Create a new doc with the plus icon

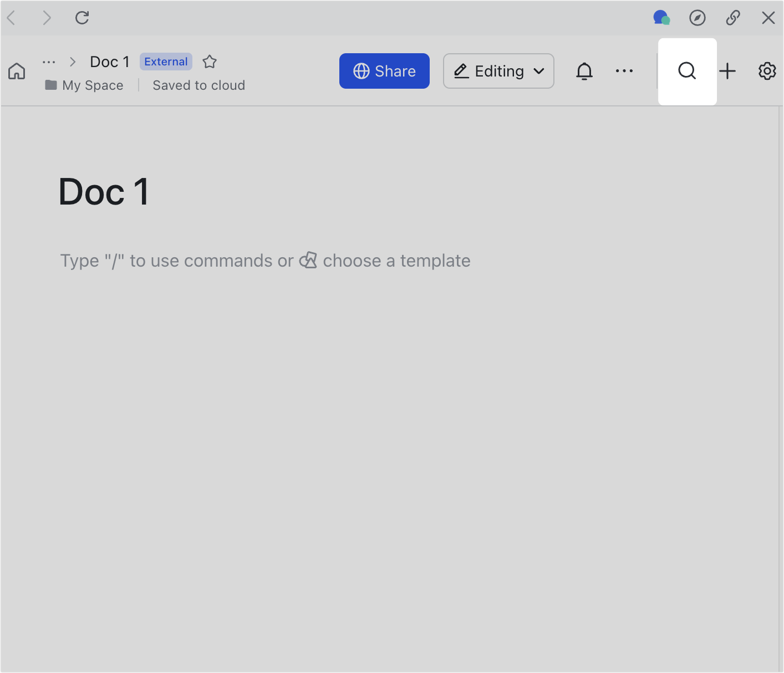tap(728, 71)
